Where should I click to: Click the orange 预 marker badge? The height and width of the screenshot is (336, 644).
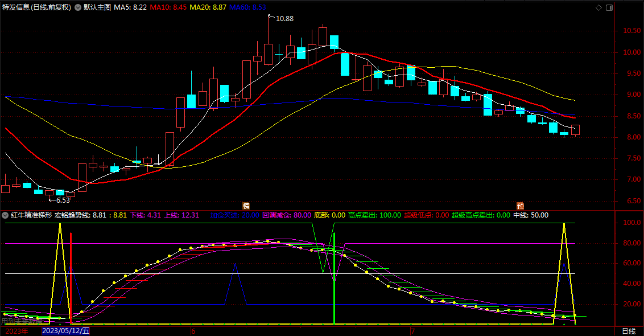point(521,206)
